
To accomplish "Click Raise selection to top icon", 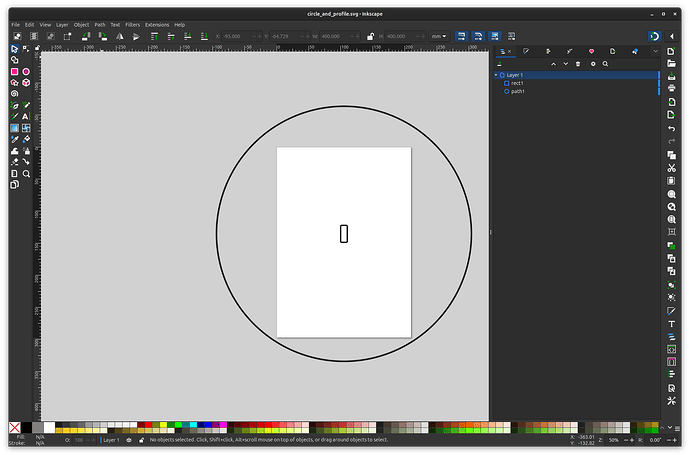I will [x=154, y=37].
